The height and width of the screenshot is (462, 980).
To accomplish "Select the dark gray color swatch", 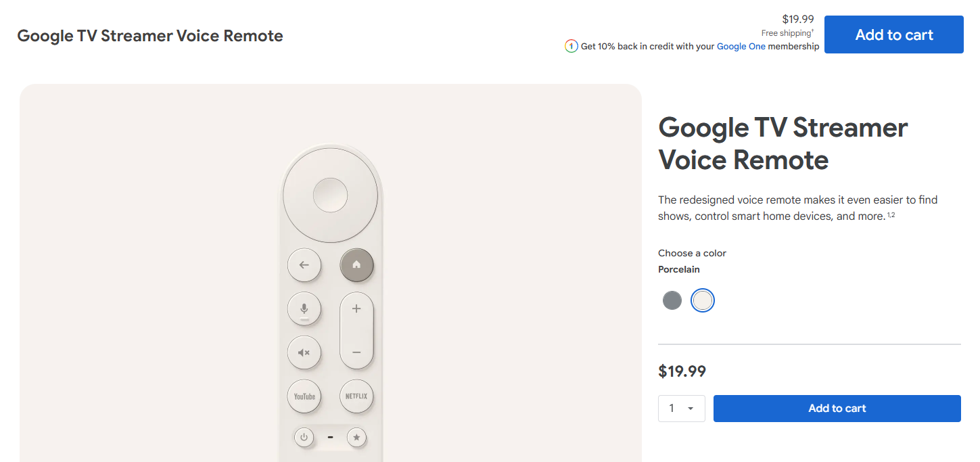I will coord(672,300).
